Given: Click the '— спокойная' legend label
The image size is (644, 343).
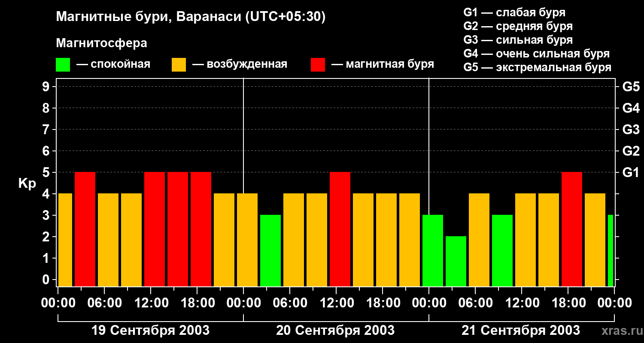Looking at the screenshot, I should 113,64.
